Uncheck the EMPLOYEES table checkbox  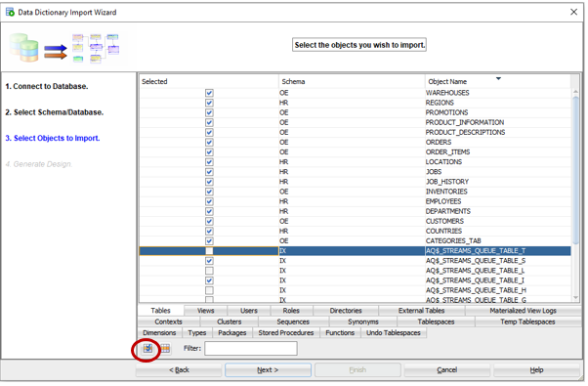pyautogui.click(x=209, y=201)
